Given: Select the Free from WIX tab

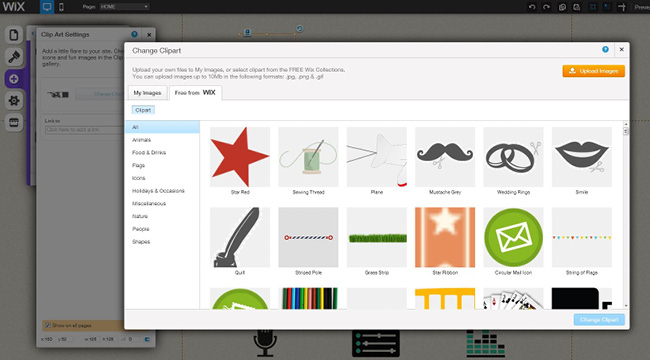Looking at the screenshot, I should point(195,93).
